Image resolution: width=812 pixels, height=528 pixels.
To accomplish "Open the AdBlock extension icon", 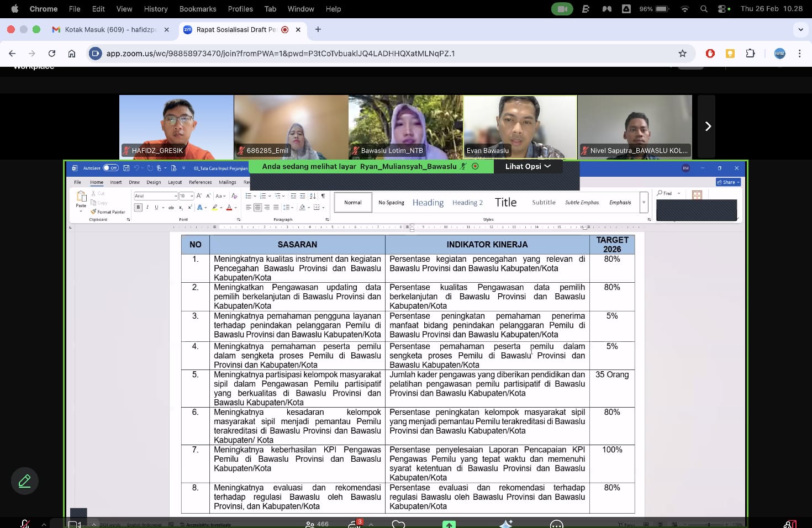I will tap(710, 54).
